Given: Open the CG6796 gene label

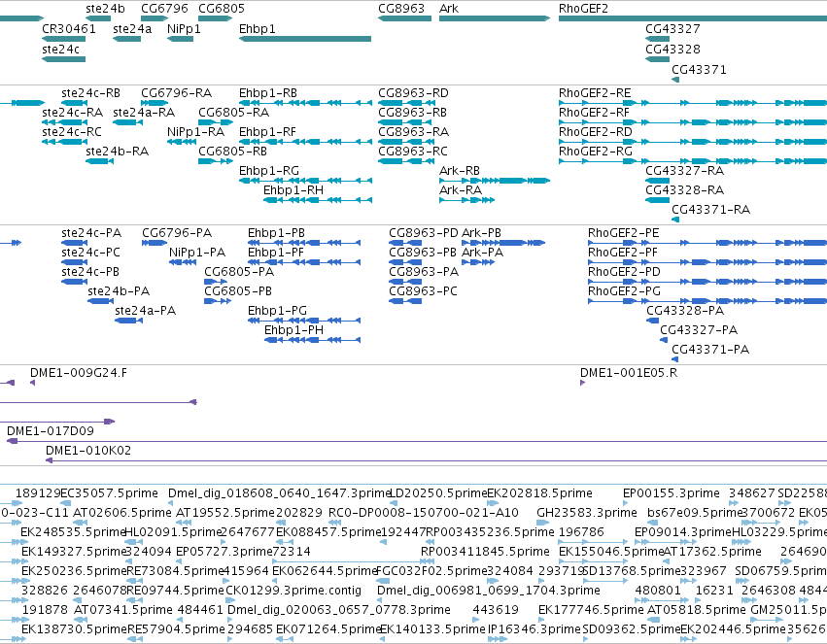Looking at the screenshot, I should [x=164, y=9].
